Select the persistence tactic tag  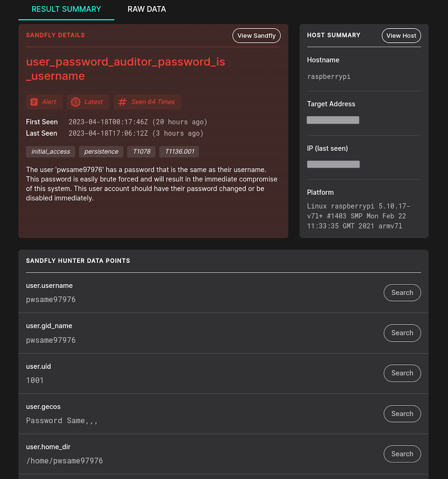[101, 152]
